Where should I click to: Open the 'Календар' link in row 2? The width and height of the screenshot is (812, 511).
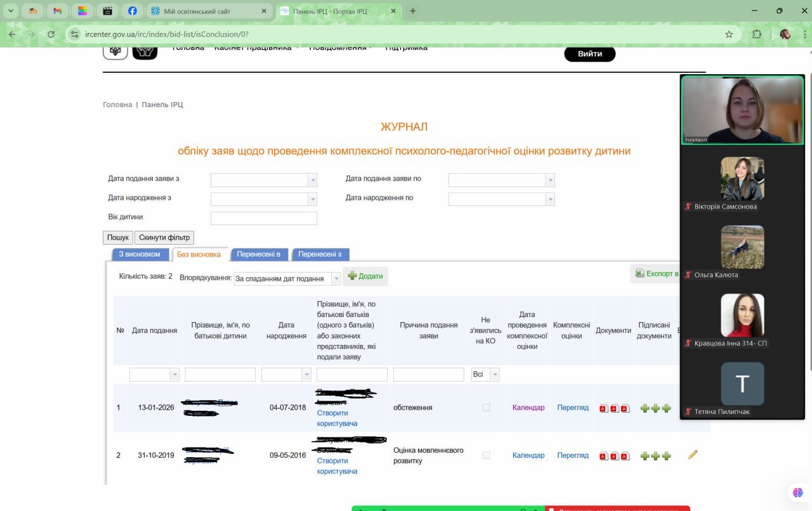click(x=528, y=455)
